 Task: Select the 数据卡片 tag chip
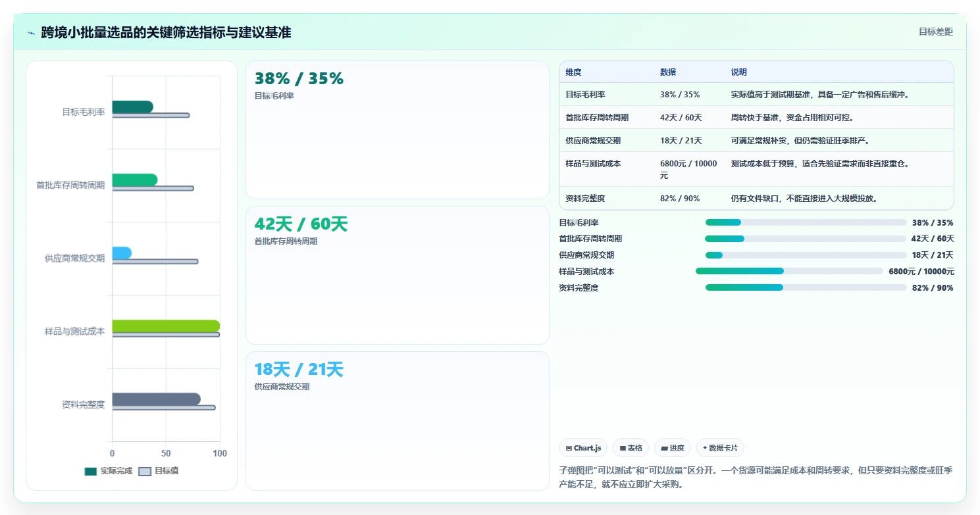[x=720, y=448]
